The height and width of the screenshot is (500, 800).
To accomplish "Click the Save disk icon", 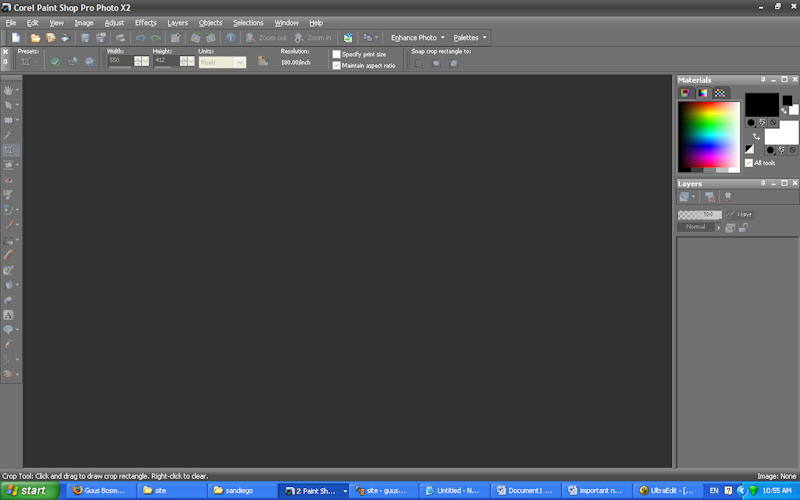I will tap(85, 38).
